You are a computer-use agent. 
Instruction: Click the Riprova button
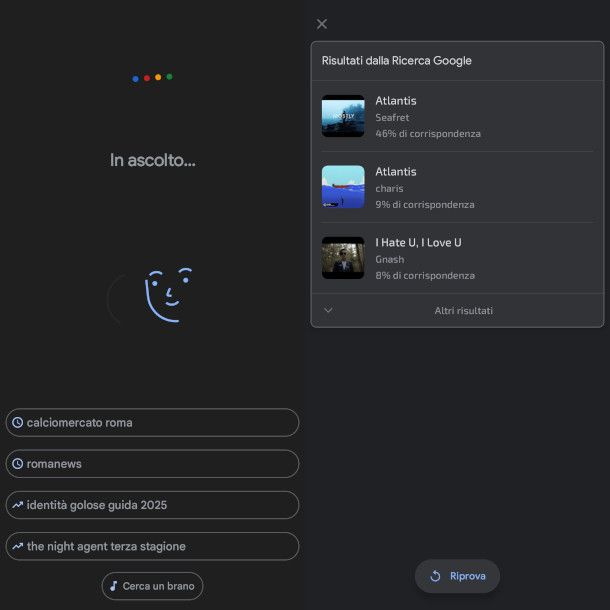pos(457,576)
